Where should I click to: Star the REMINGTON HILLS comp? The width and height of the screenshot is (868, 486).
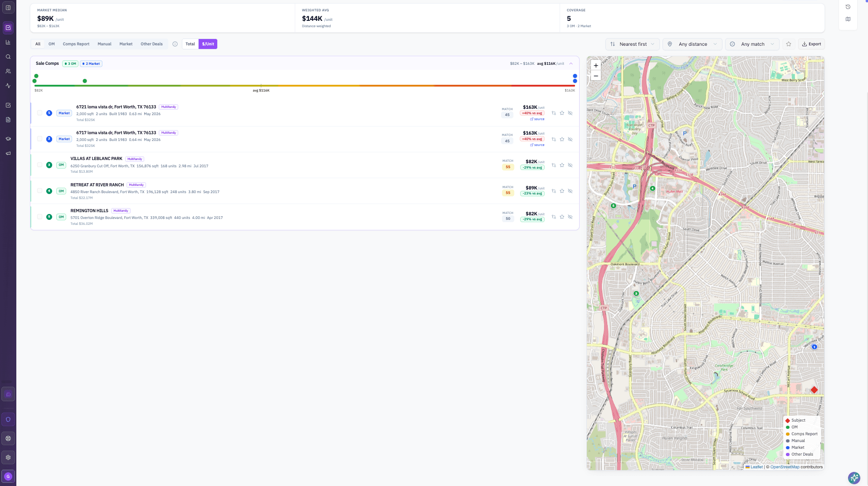pyautogui.click(x=562, y=217)
